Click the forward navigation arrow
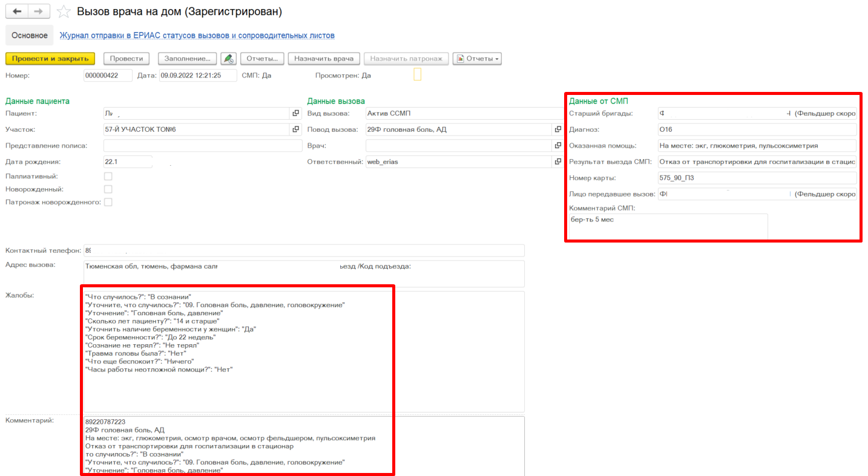 (38, 11)
